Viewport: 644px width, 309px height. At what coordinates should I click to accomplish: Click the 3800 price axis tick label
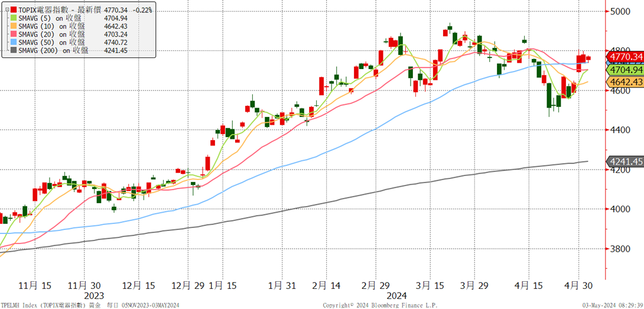point(620,249)
